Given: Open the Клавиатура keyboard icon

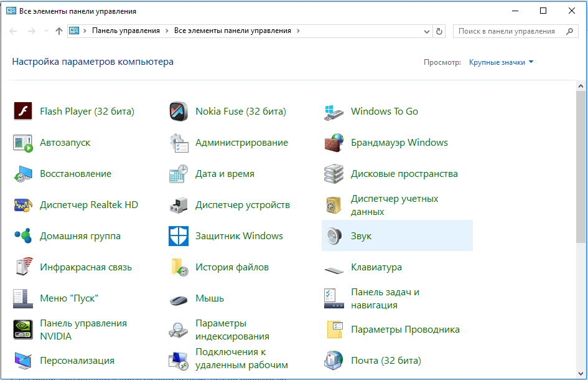Looking at the screenshot, I should coord(334,270).
